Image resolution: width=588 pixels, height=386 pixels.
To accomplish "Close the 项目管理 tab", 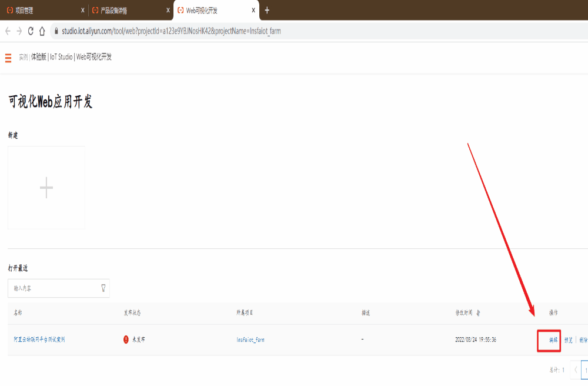I will 83,10.
